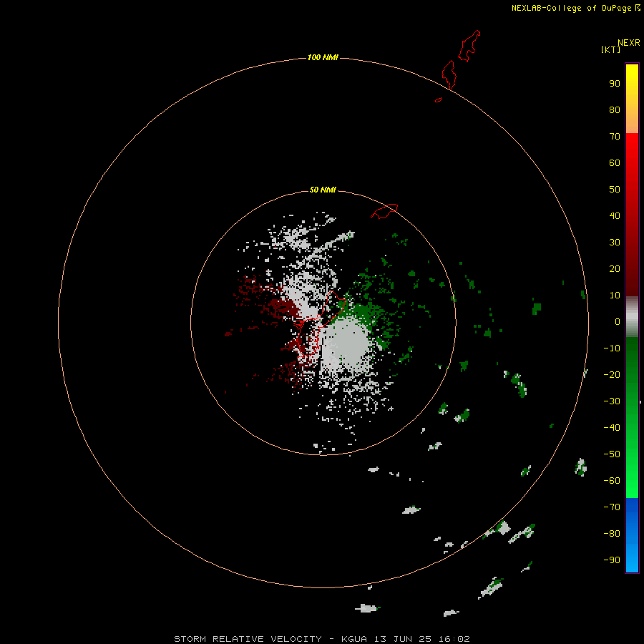
Task: Click the bright red segment of color bar
Action: tap(632, 215)
